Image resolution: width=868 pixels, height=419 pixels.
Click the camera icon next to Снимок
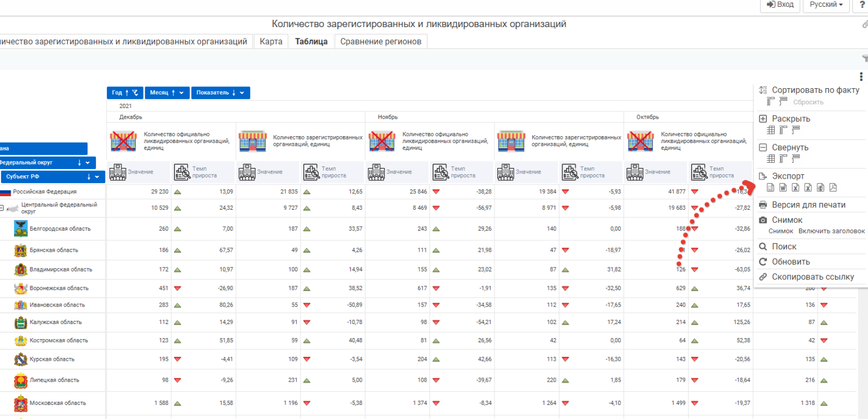tap(763, 220)
